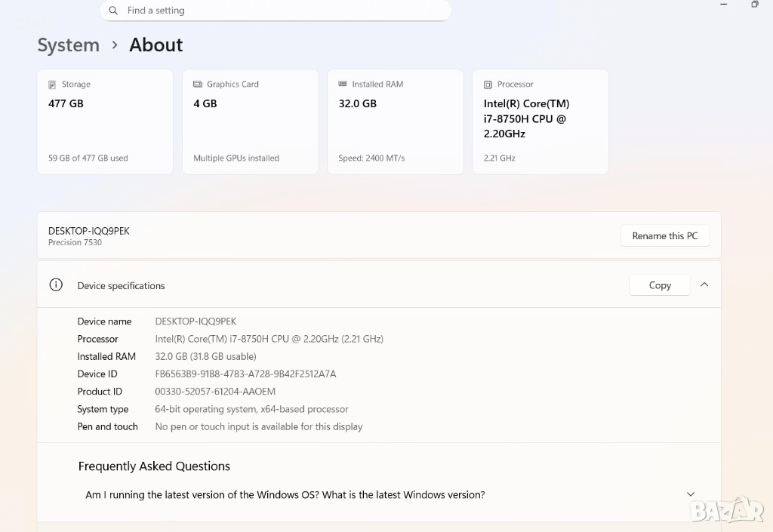Click into the Find a setting box

pyautogui.click(x=287, y=11)
